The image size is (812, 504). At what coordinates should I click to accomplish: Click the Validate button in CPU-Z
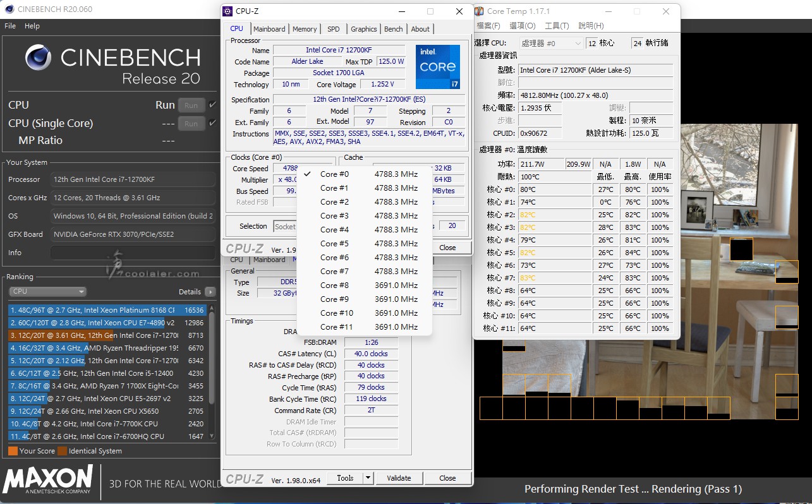[x=399, y=478]
